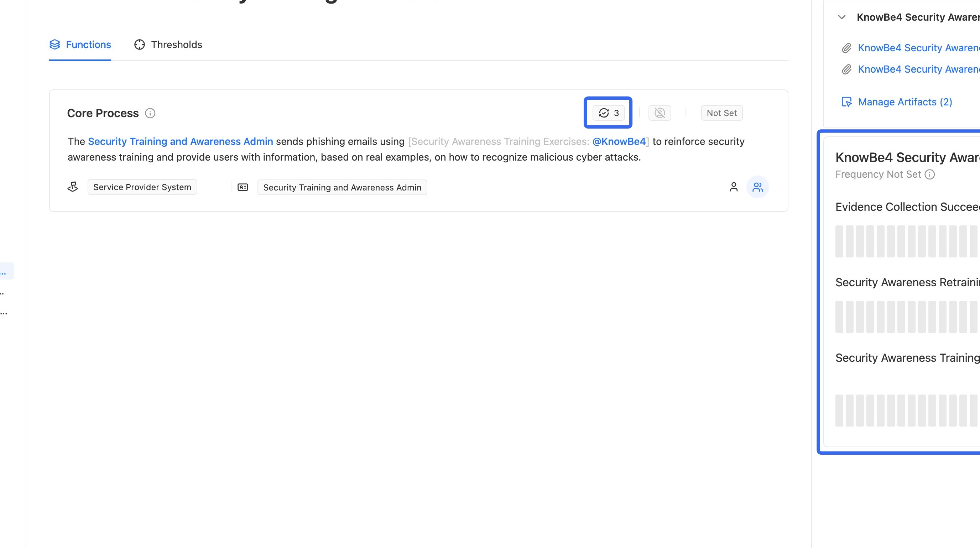Collapse the KnowBe4 Security Awareness section chevron
This screenshot has height=548, width=980.
click(842, 17)
